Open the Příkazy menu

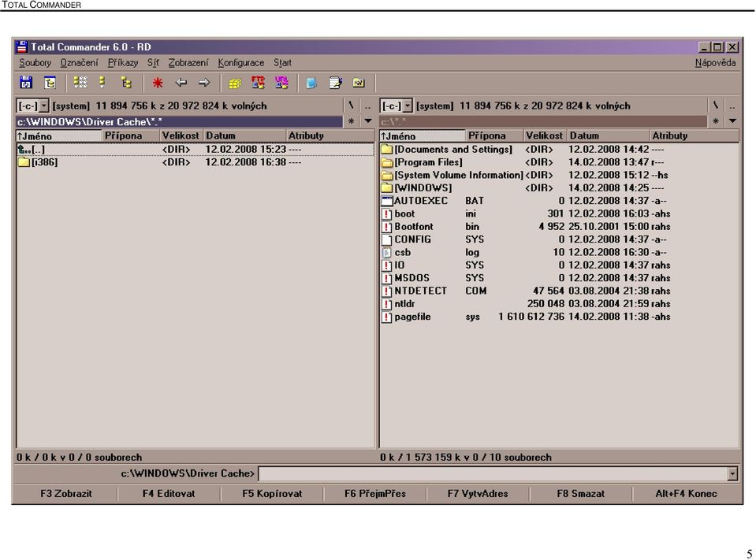pos(122,62)
